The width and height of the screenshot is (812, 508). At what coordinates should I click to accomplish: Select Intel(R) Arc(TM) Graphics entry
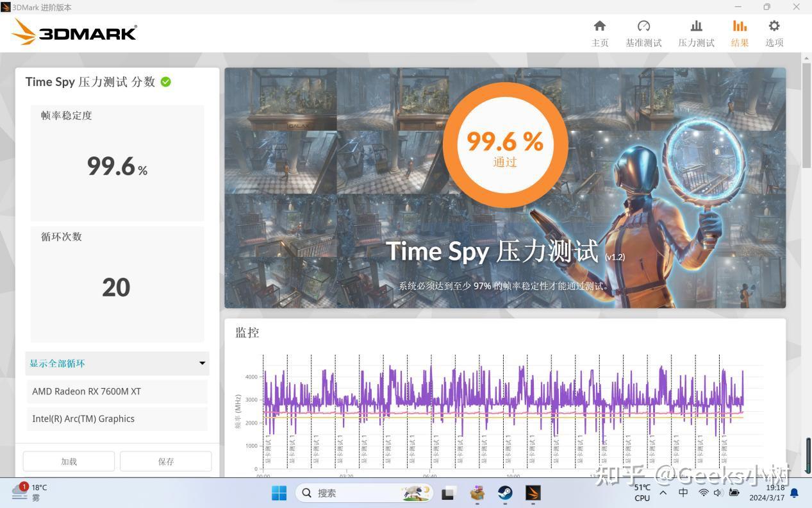[117, 419]
